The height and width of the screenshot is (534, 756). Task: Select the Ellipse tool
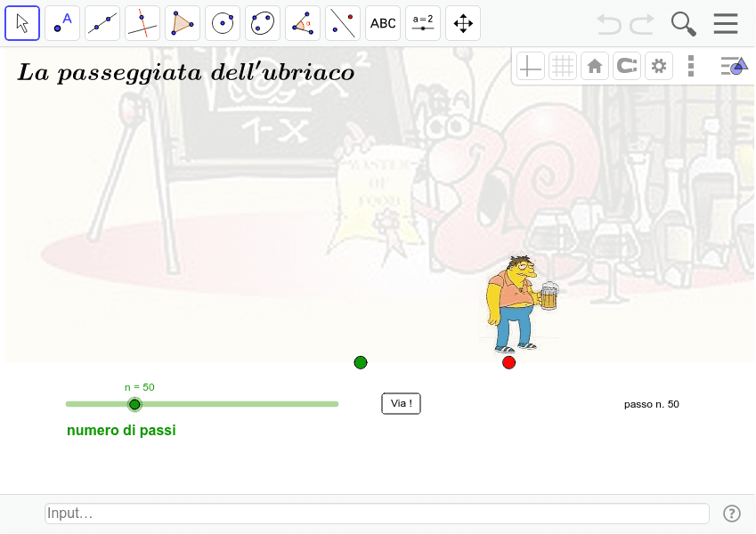tap(263, 23)
